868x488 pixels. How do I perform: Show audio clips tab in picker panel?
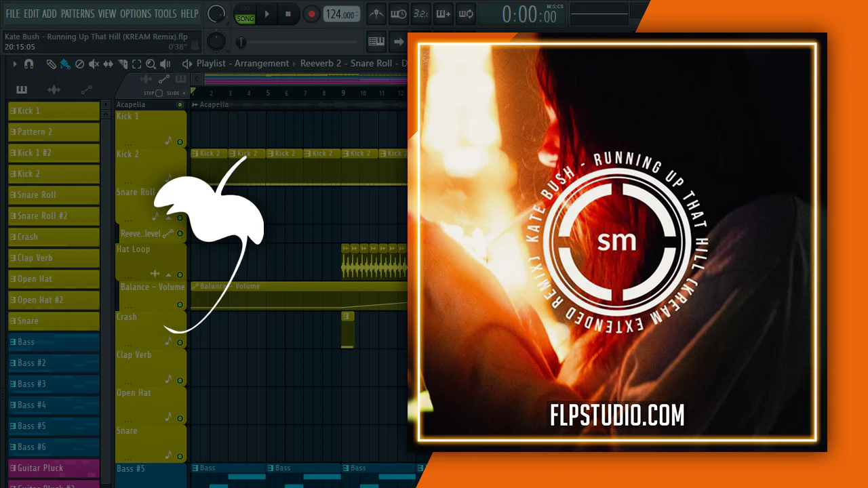[x=54, y=90]
